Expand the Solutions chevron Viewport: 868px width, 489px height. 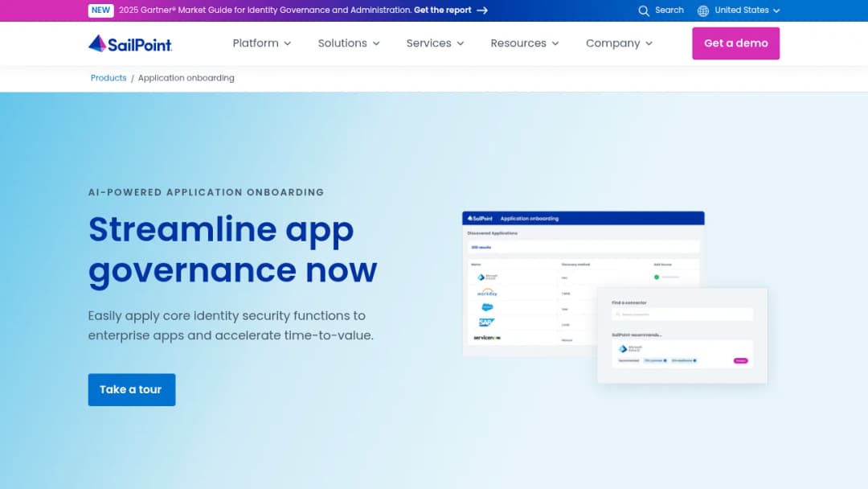click(x=376, y=43)
